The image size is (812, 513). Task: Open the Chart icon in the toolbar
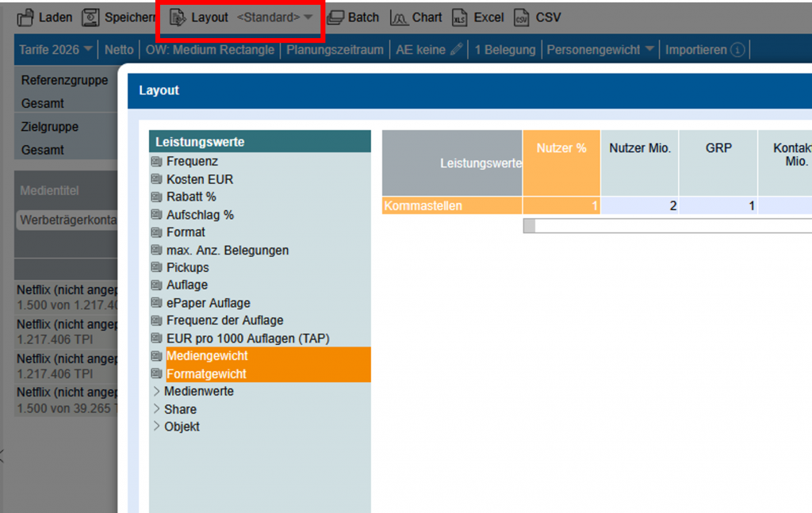click(x=400, y=17)
